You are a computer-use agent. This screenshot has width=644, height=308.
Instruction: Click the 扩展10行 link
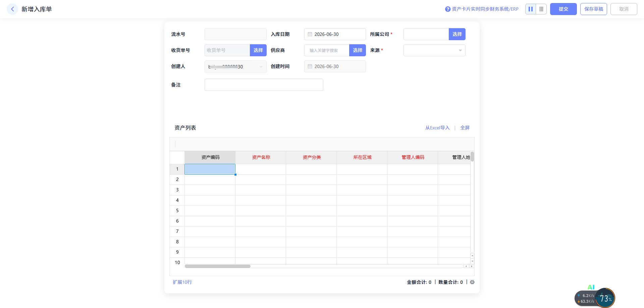[x=182, y=282]
